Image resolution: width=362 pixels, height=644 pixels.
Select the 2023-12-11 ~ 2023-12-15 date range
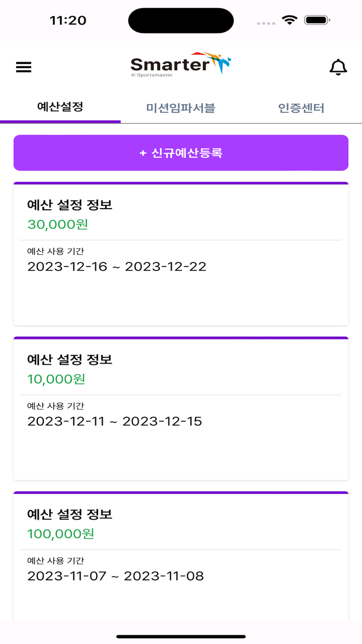click(115, 421)
